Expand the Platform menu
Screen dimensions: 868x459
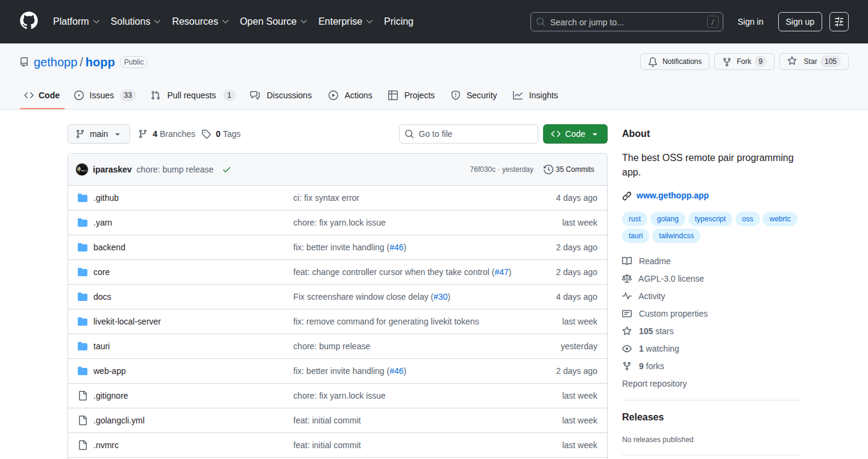(76, 22)
